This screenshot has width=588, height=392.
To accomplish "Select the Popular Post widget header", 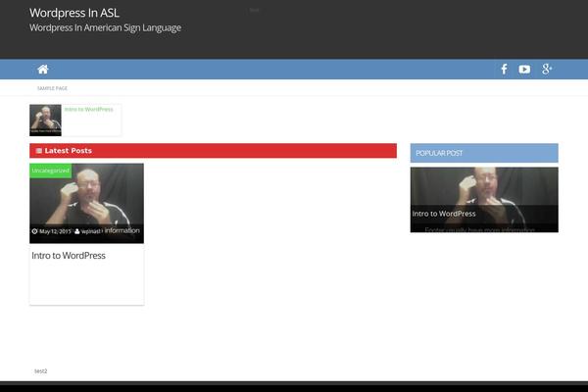I will (484, 153).
